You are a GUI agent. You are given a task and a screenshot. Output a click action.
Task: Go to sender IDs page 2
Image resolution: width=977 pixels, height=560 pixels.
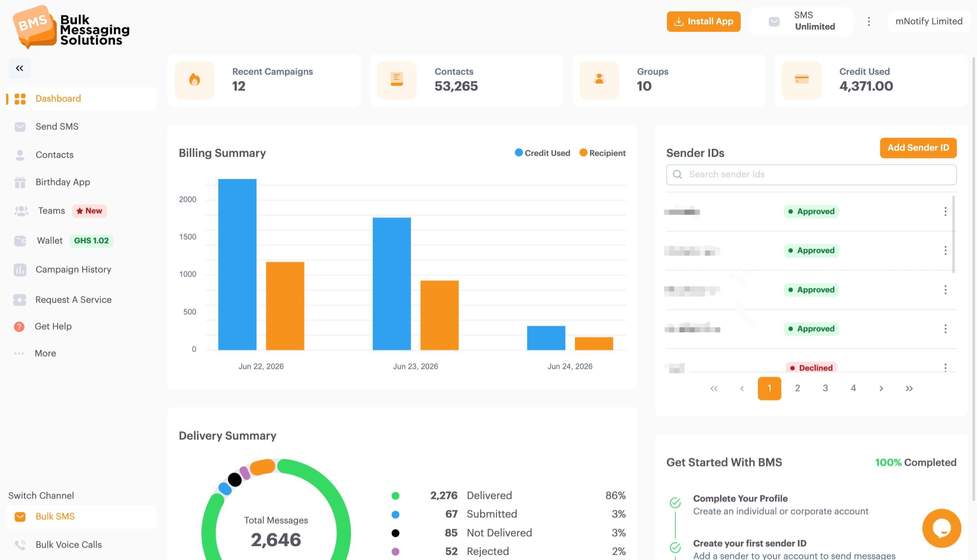point(797,388)
